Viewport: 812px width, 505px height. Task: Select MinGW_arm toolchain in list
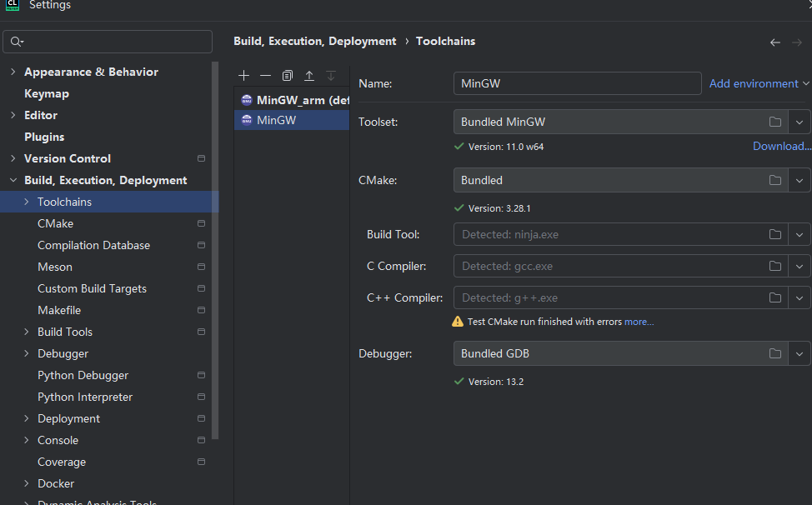(292, 100)
